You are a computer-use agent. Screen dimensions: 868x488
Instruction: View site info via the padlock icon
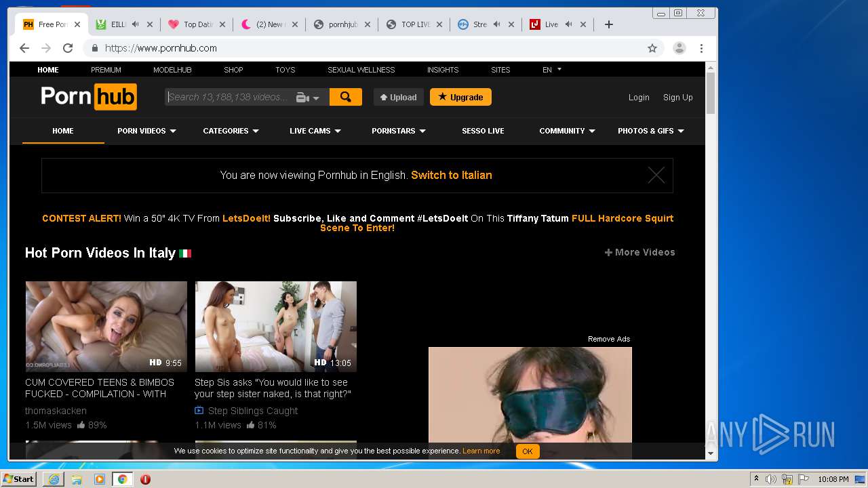point(95,48)
